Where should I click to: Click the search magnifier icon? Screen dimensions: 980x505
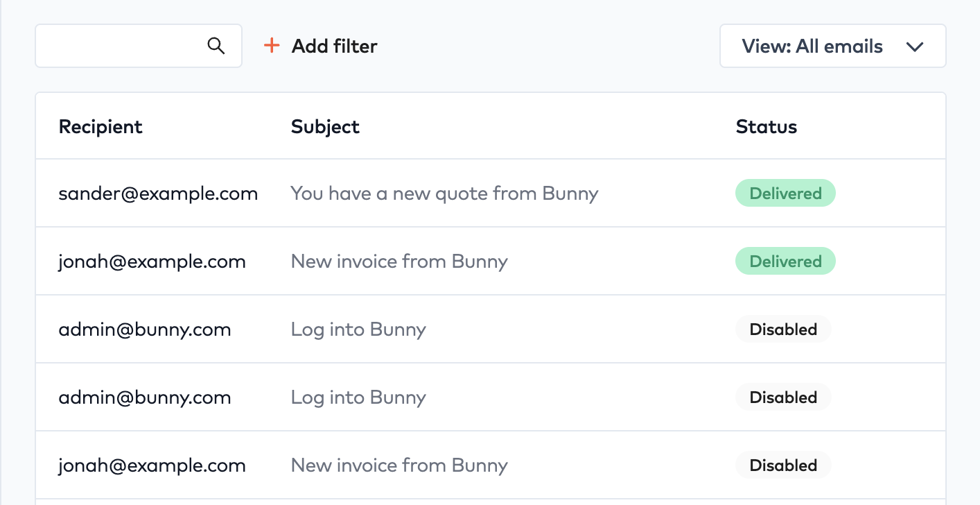tap(216, 45)
